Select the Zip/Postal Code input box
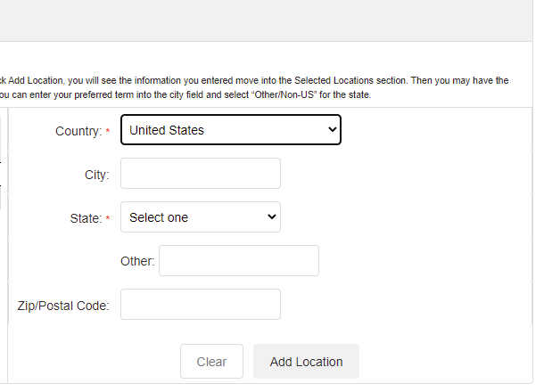Viewport: 552px width, 392px height. [x=200, y=305]
